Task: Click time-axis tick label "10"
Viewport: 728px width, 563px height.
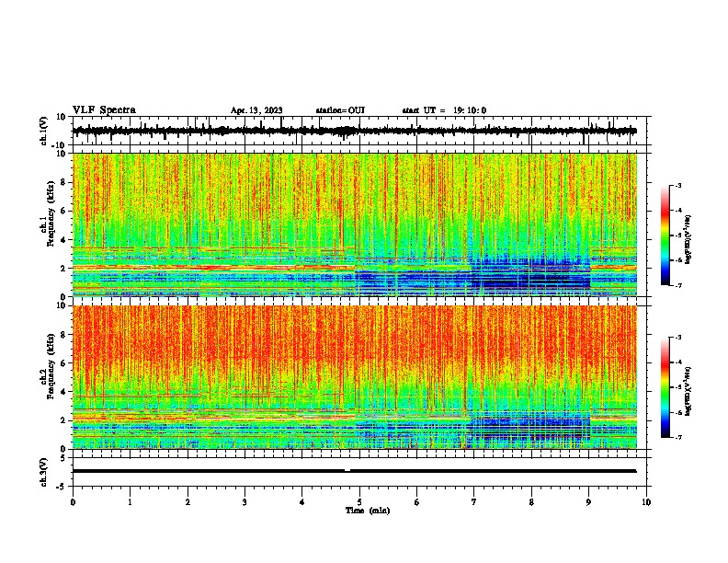Action: pyautogui.click(x=646, y=502)
